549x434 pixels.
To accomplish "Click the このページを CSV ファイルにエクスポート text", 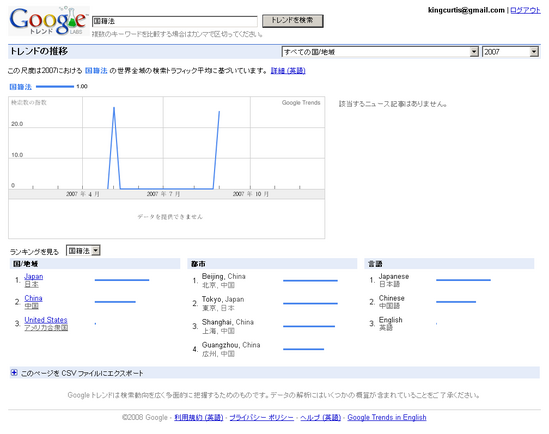I will (x=82, y=373).
